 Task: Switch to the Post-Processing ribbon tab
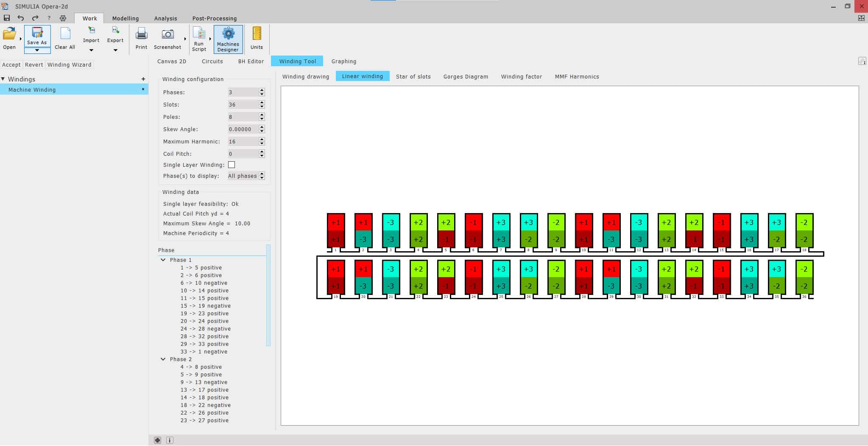[x=215, y=18]
